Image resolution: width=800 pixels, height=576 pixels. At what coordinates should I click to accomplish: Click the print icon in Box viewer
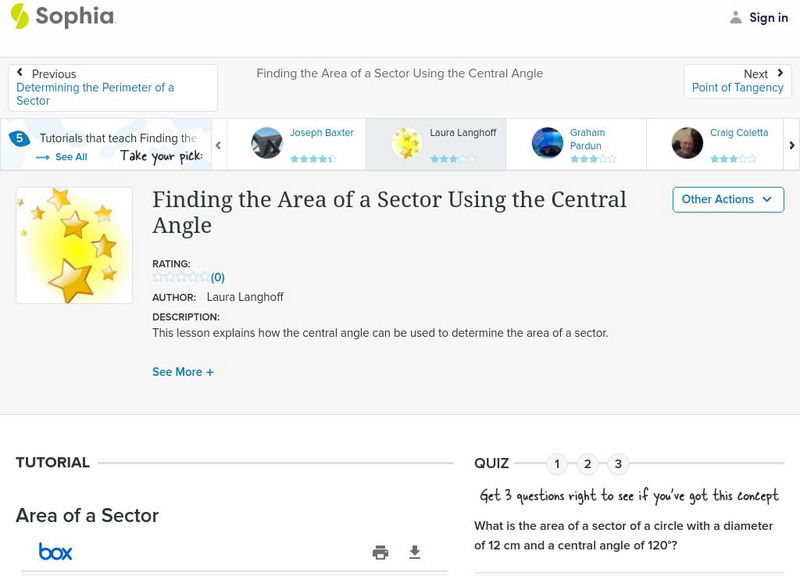[x=380, y=552]
